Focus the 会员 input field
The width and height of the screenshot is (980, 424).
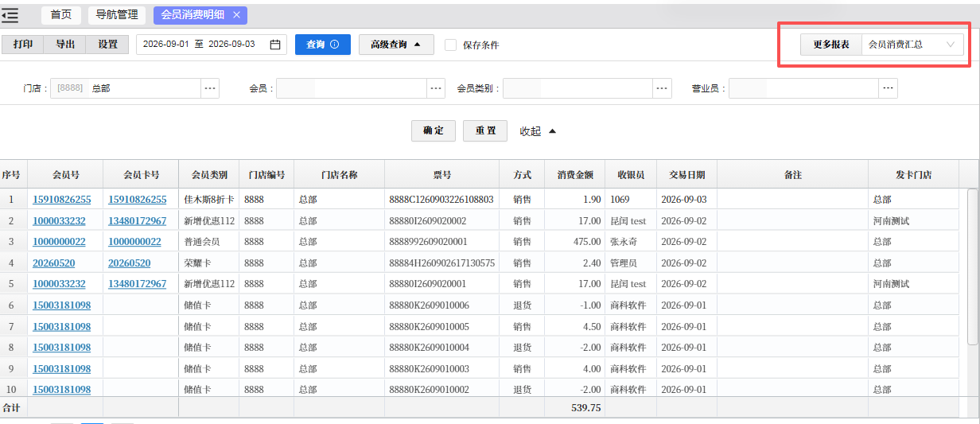pyautogui.click(x=352, y=88)
